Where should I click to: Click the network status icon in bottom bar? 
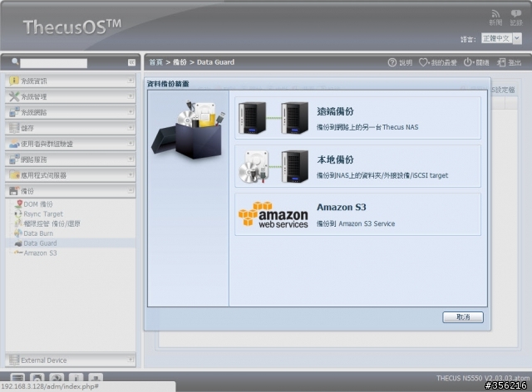tap(96, 377)
